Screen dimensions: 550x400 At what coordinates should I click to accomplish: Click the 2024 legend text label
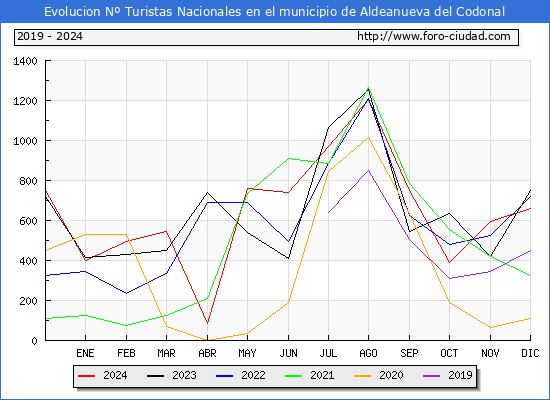115,375
